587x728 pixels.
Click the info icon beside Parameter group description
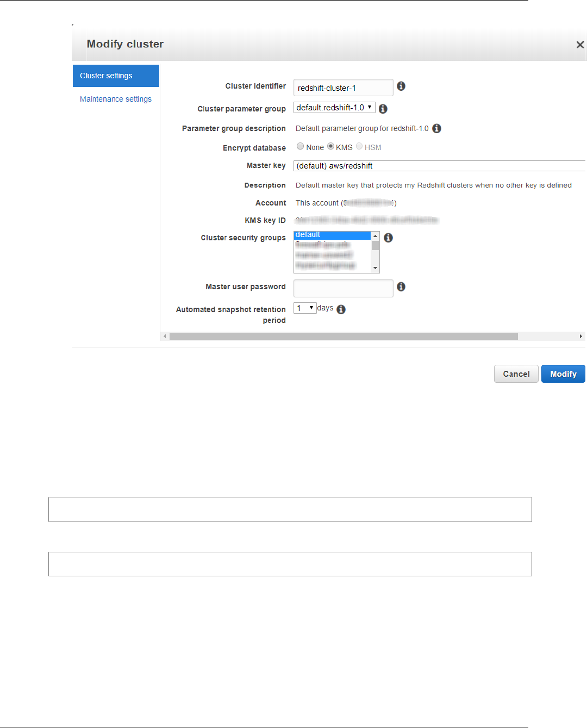437,128
